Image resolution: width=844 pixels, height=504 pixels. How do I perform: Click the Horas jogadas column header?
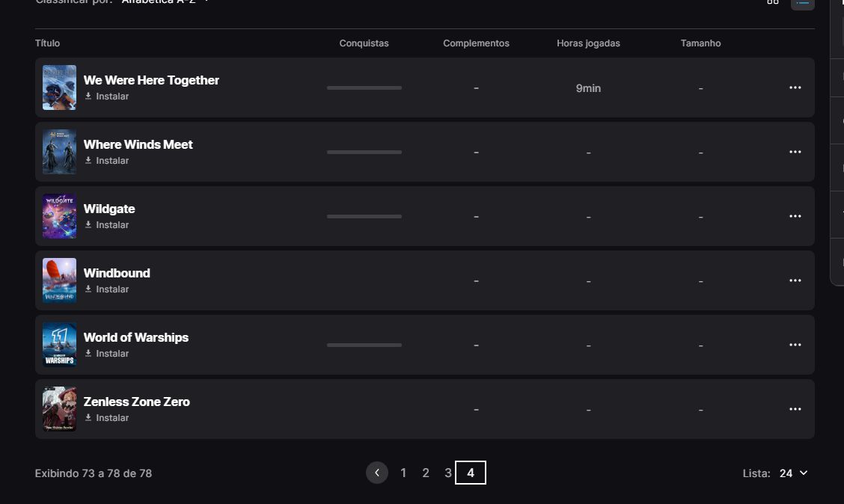588,43
